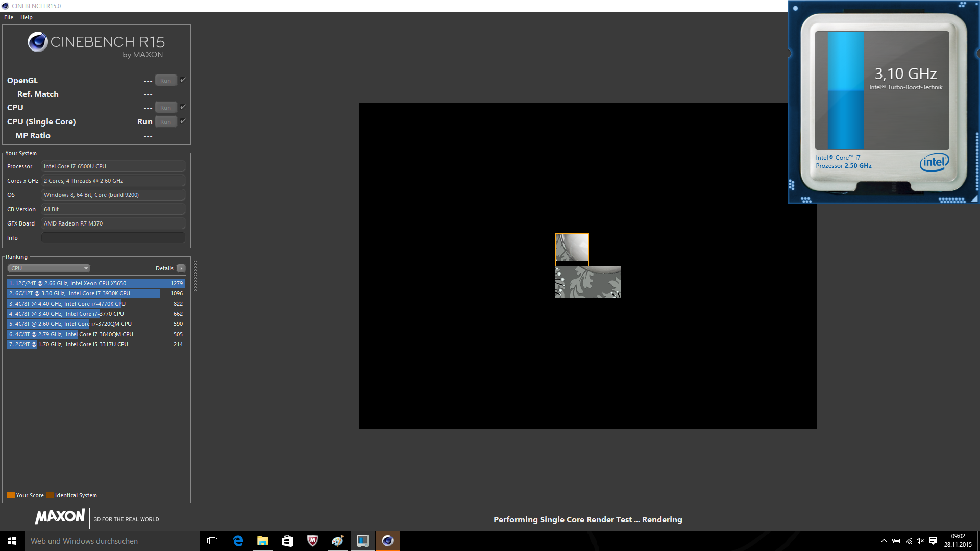Open the File menu

[x=9, y=17]
